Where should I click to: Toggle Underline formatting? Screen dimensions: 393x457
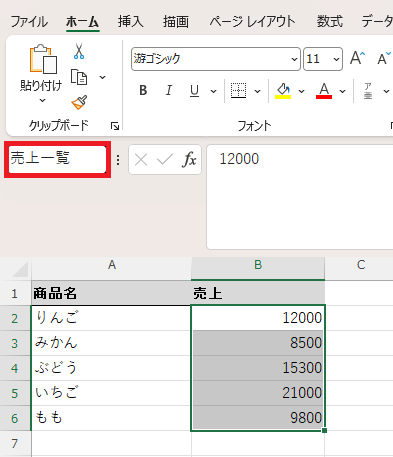pos(194,90)
